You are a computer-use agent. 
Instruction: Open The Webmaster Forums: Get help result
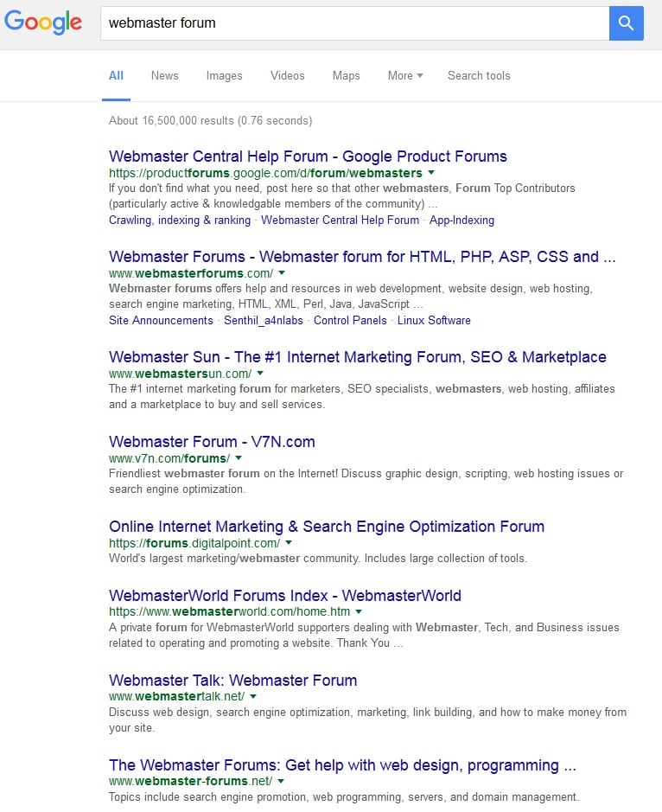pyautogui.click(x=342, y=765)
